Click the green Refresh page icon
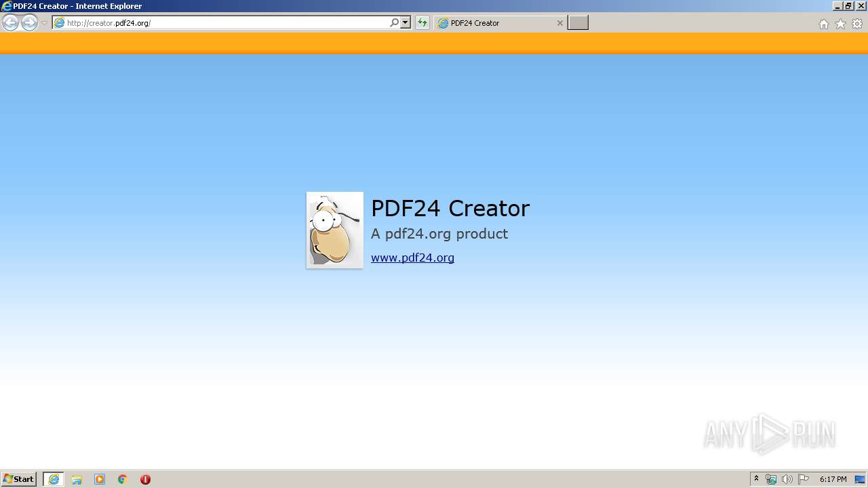Viewport: 868px width, 488px height. tap(422, 23)
